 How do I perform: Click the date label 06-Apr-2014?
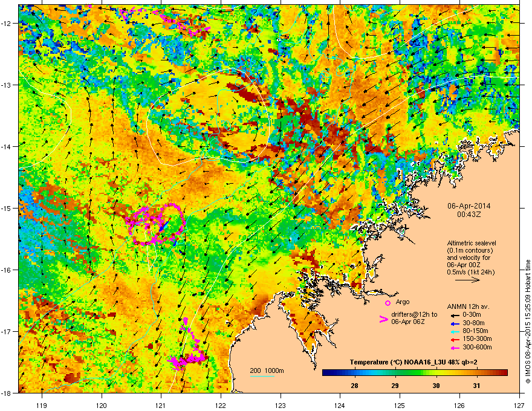pyautogui.click(x=469, y=206)
